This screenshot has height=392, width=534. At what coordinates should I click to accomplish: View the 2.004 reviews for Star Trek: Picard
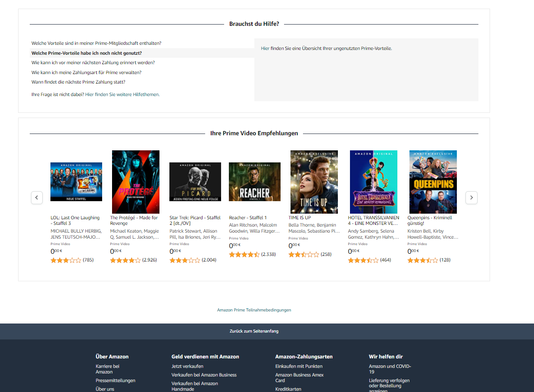coord(209,260)
